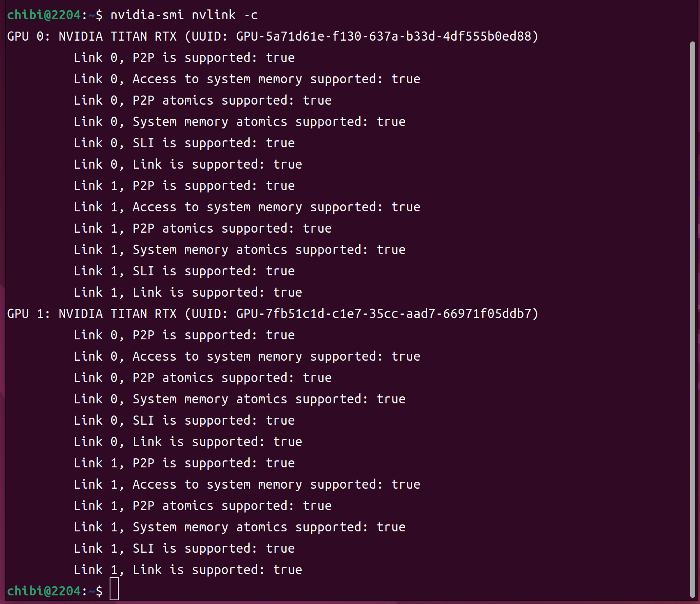
Task: Click GPU 1's 'Link 0, P2P atomics supported' line
Action: [x=202, y=378]
